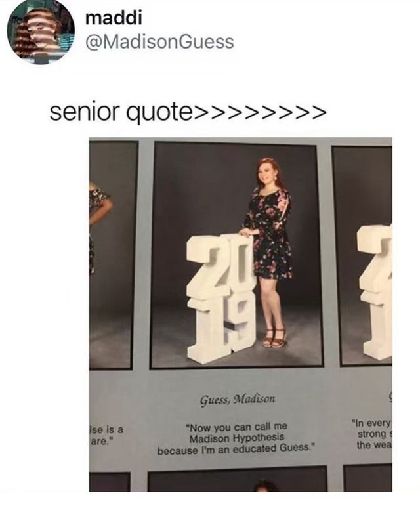Open the @MadisonGuess handle link

tap(159, 42)
